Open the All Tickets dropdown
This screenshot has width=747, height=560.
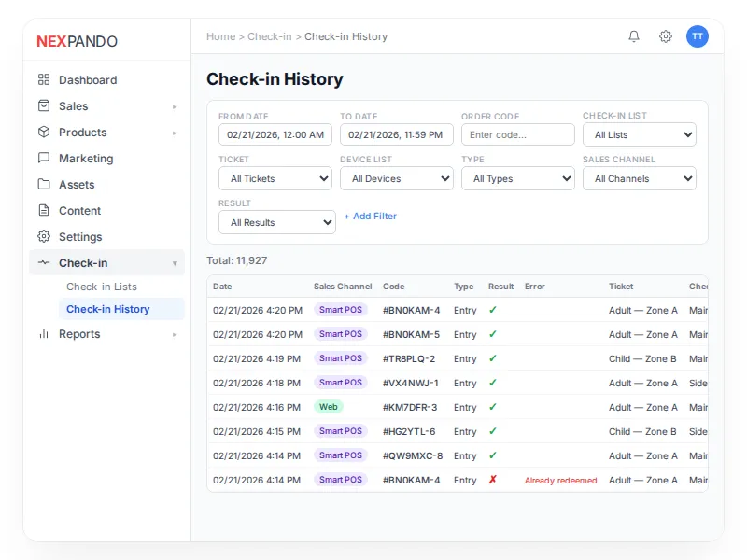point(275,178)
